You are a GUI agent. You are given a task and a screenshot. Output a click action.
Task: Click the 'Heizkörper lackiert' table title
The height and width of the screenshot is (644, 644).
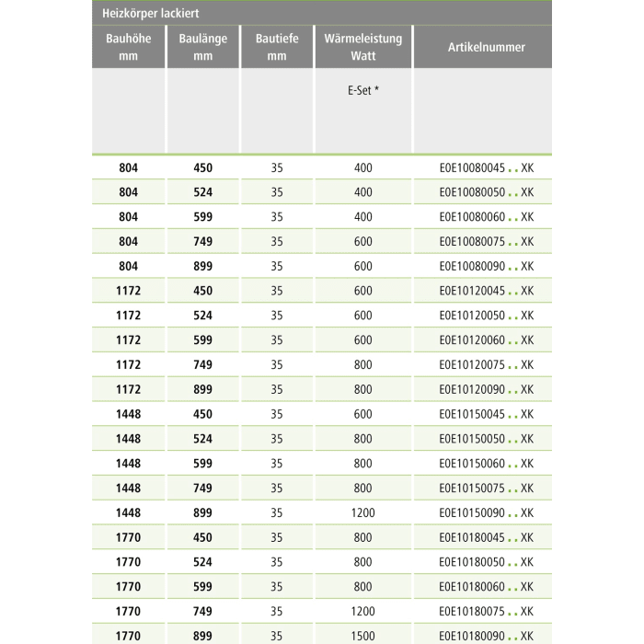pos(147,13)
